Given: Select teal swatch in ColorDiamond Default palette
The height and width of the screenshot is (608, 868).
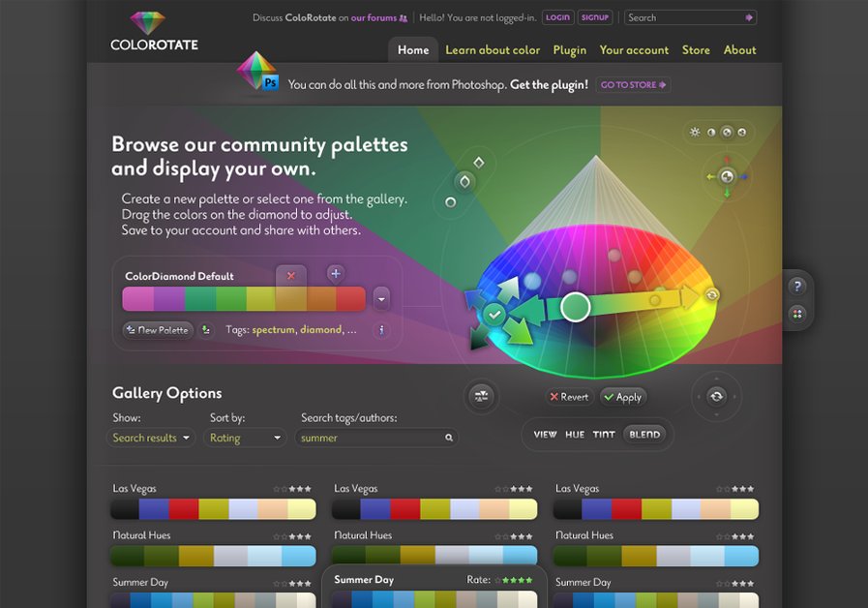Looking at the screenshot, I should pos(200,299).
